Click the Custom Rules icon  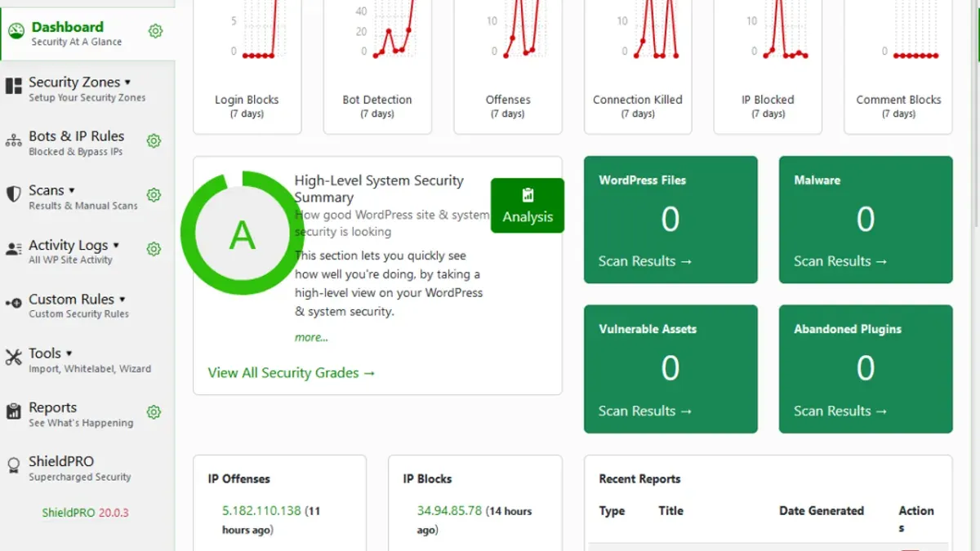(13, 303)
